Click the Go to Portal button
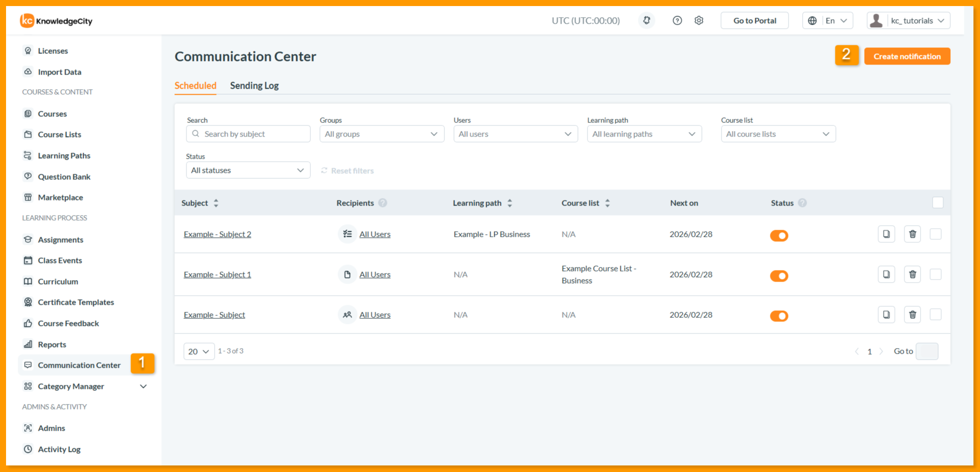 [755, 21]
